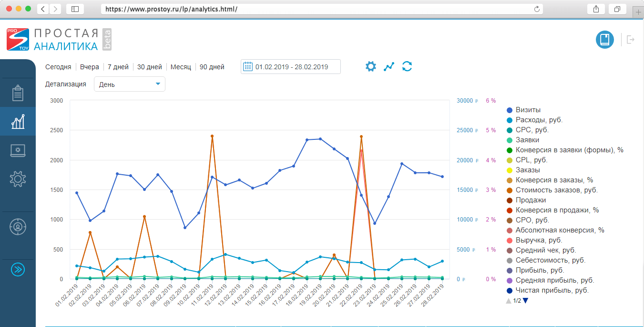Image resolution: width=644 pixels, height=327 pixels.
Task: Open the blue book documentation icon
Action: point(604,40)
